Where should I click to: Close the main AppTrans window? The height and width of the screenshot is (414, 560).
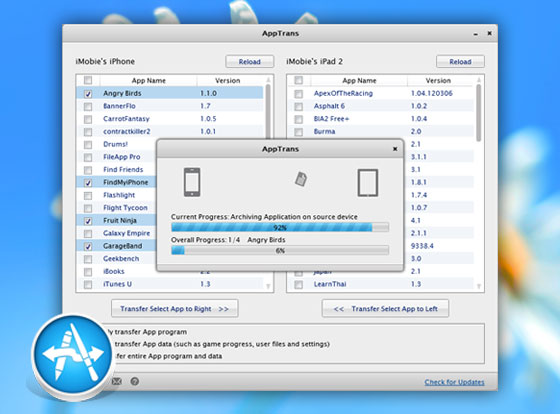click(x=489, y=33)
